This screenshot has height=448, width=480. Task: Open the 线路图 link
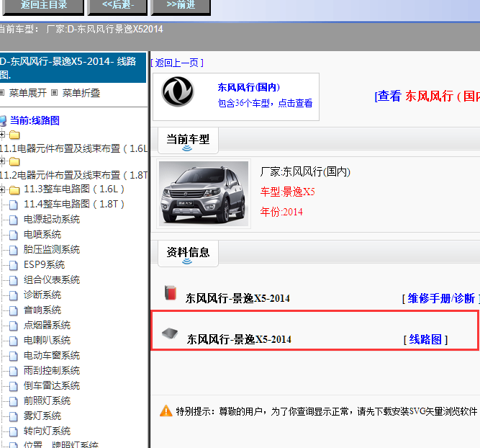click(425, 339)
